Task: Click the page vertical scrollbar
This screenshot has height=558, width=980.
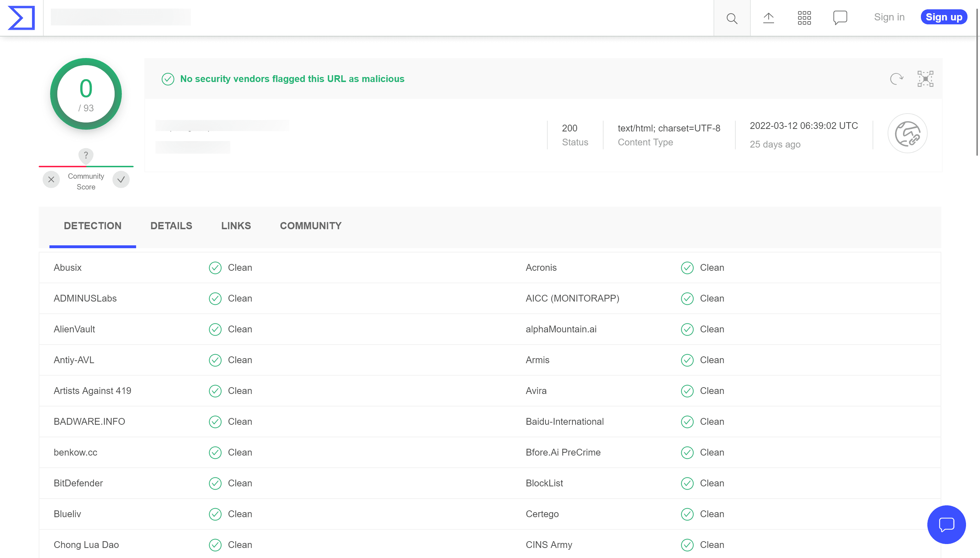Action: [977, 82]
